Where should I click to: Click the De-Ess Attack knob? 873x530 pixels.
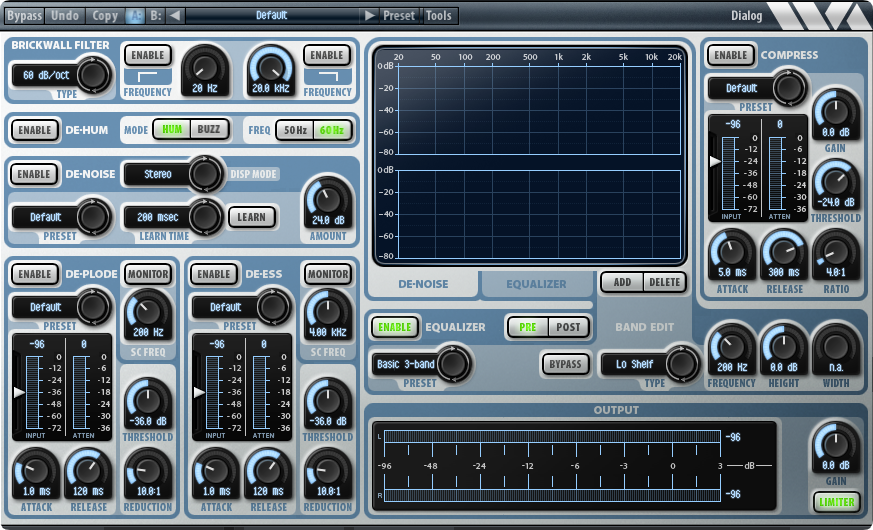point(216,471)
